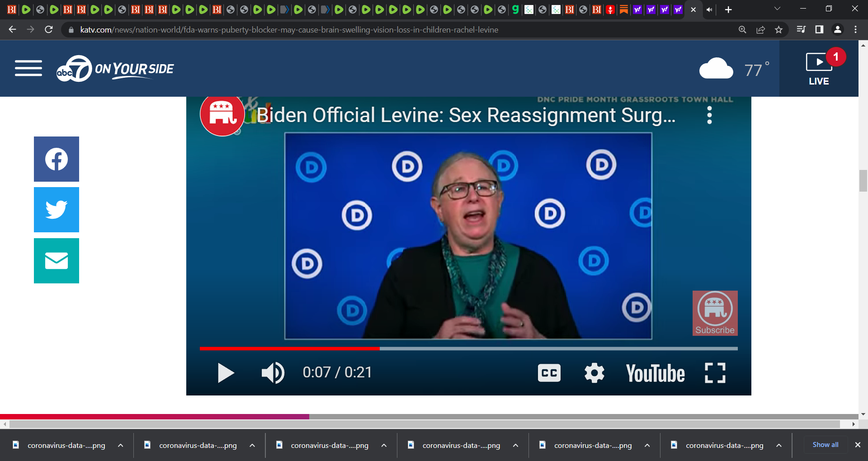
Task: Open the cloudy weather icon
Action: 716,68
